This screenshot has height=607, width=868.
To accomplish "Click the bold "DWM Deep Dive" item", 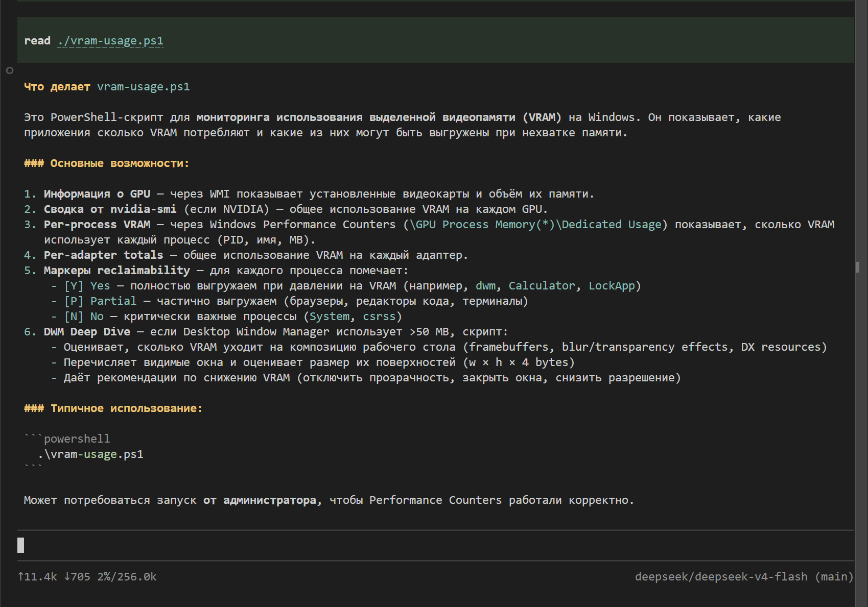I will (x=87, y=332).
